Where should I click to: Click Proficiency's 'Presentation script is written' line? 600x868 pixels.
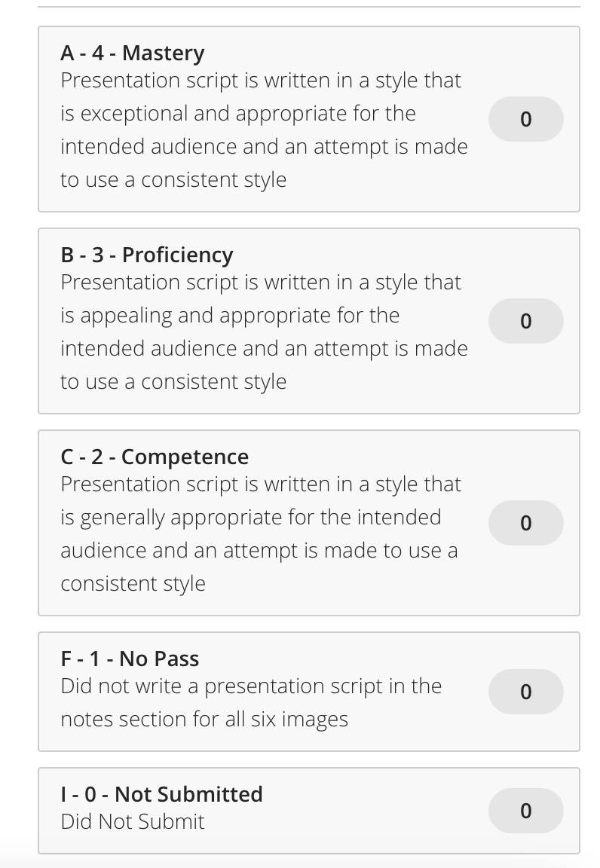260,283
